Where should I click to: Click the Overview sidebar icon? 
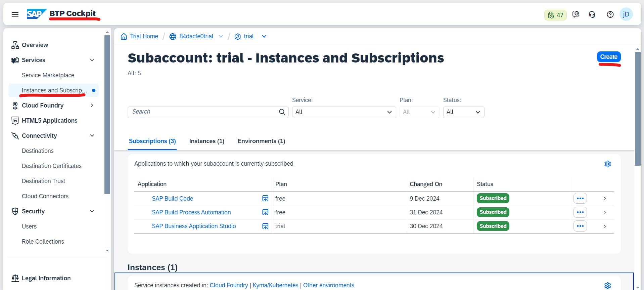[x=15, y=45]
